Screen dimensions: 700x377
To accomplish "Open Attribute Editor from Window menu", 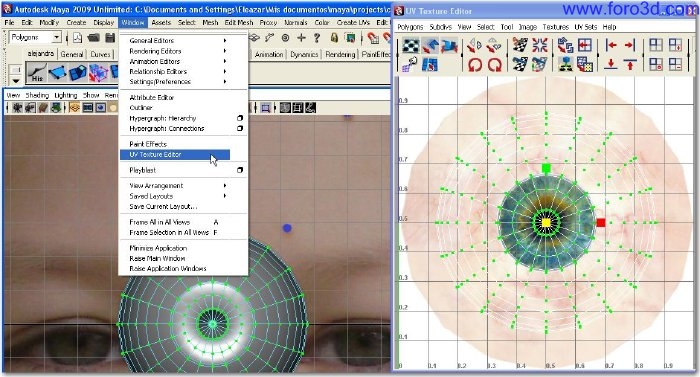I will point(151,97).
